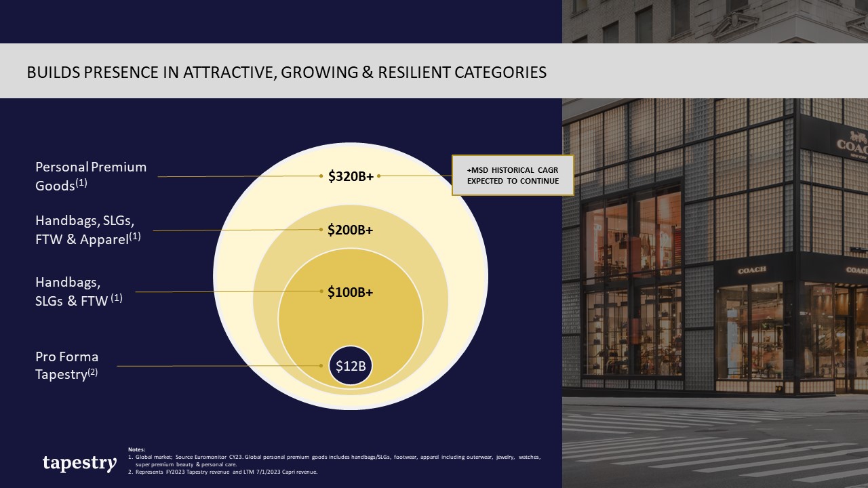Select footnote 2 about FY2023 Tapestry revenue

pos(222,472)
